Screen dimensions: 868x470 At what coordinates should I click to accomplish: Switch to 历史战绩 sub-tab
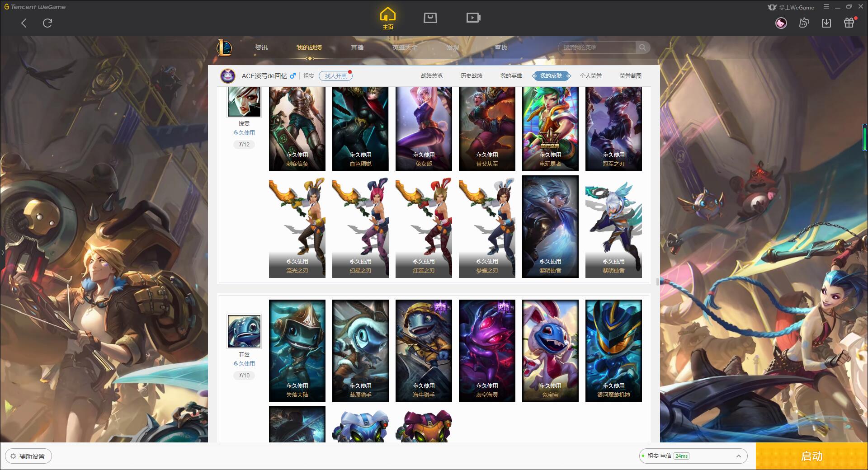(472, 76)
